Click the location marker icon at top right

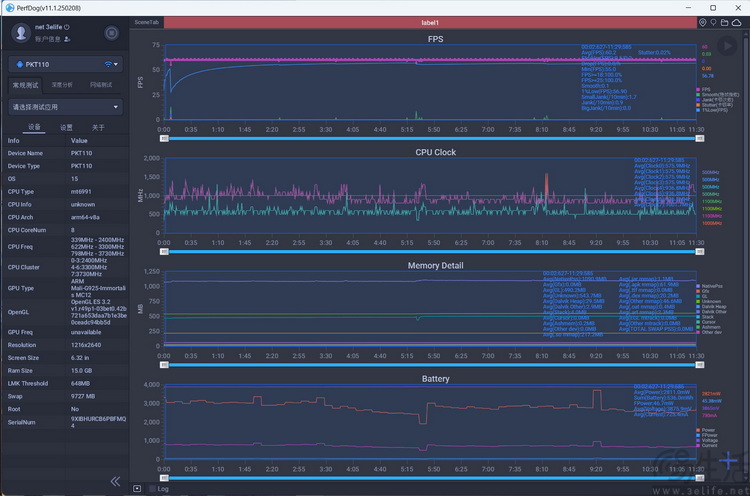(x=703, y=22)
